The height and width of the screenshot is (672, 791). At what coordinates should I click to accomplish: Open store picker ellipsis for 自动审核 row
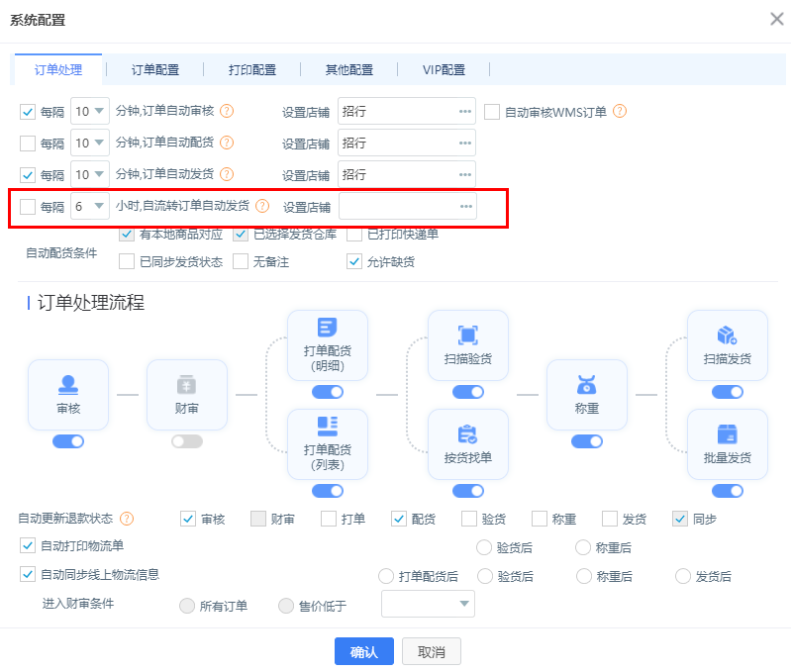click(465, 112)
